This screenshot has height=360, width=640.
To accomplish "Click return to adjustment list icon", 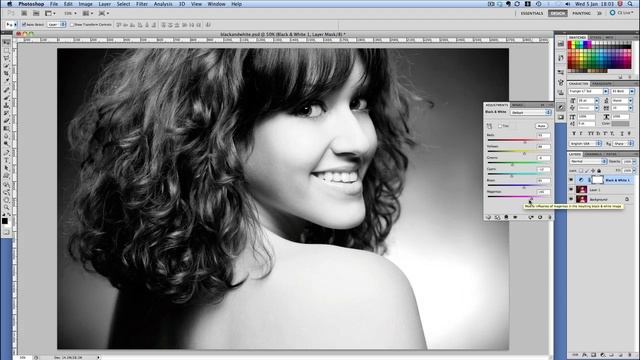I will (488, 217).
